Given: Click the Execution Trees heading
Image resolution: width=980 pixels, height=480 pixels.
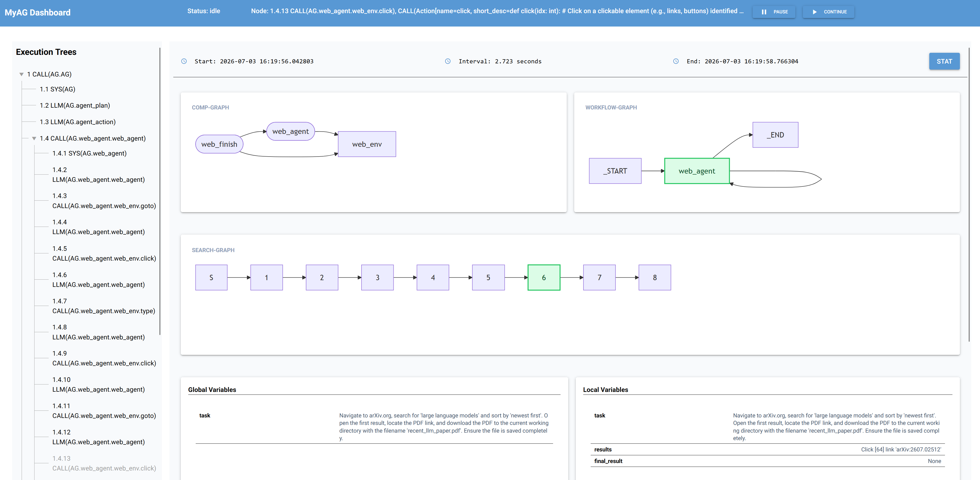Looking at the screenshot, I should (x=46, y=52).
